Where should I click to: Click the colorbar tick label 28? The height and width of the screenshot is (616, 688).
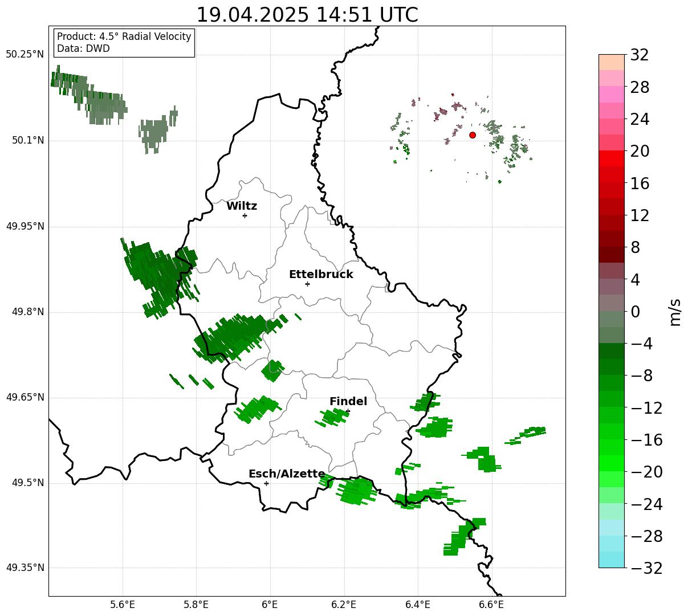point(640,87)
